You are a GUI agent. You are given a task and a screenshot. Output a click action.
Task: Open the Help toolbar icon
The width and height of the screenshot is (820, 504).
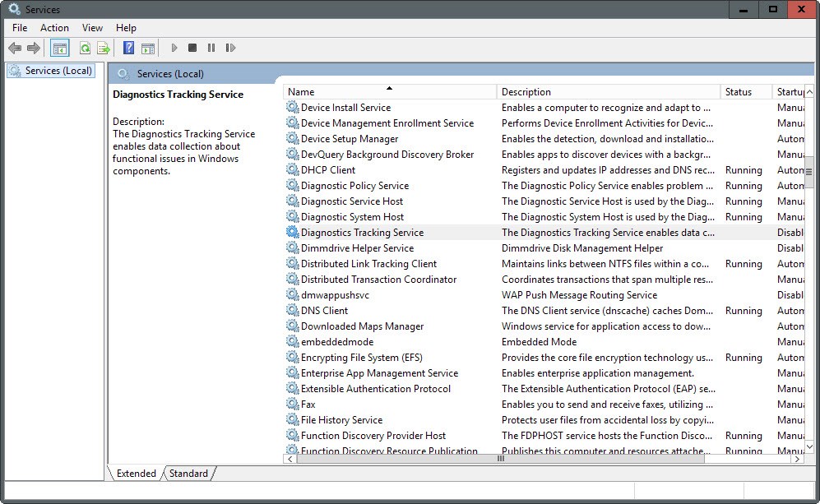coord(128,49)
